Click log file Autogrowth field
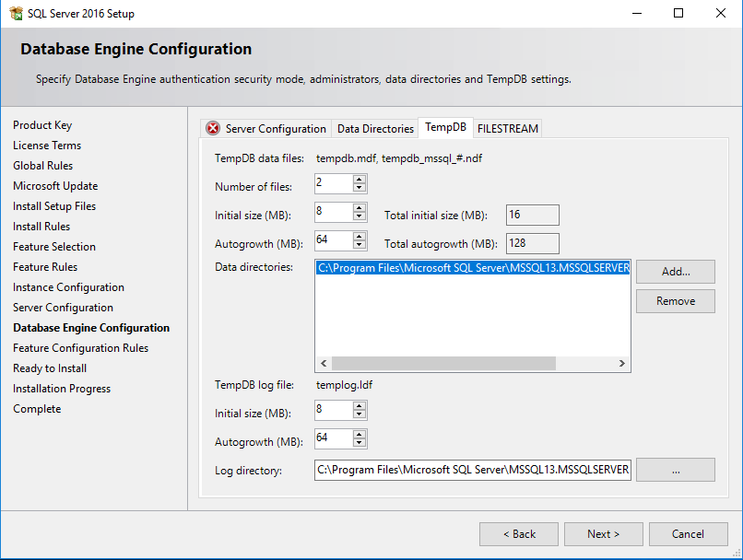This screenshot has width=743, height=560. (x=334, y=438)
